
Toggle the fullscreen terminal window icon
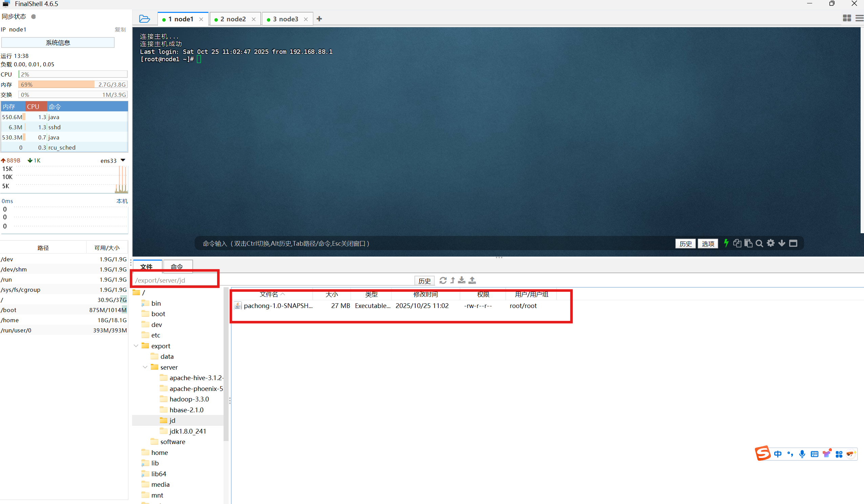coord(793,243)
